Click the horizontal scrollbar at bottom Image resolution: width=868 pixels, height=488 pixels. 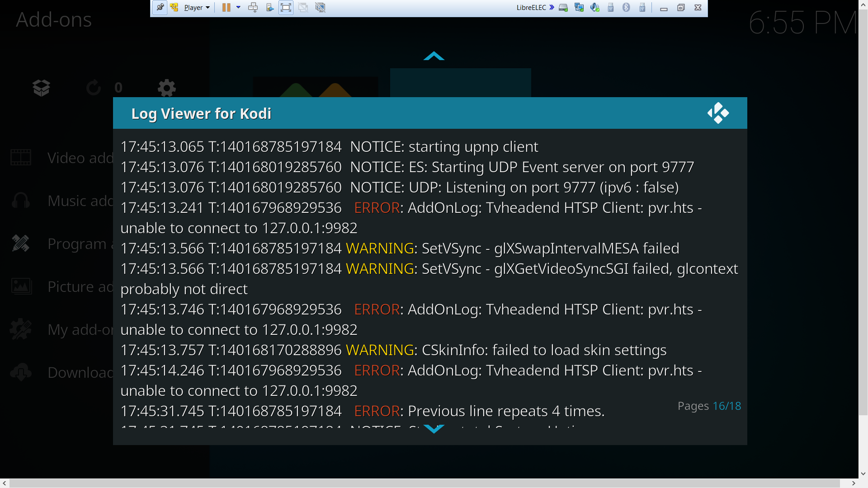(x=424, y=483)
